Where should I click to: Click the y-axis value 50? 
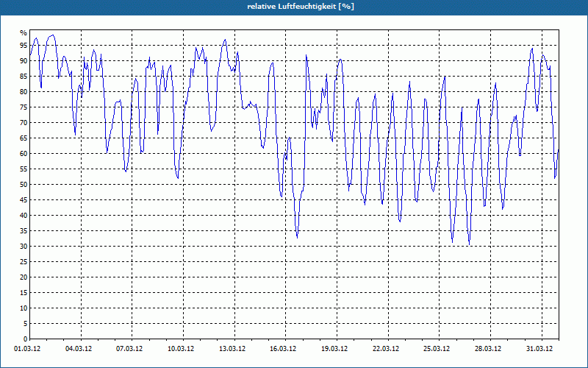[x=24, y=185]
